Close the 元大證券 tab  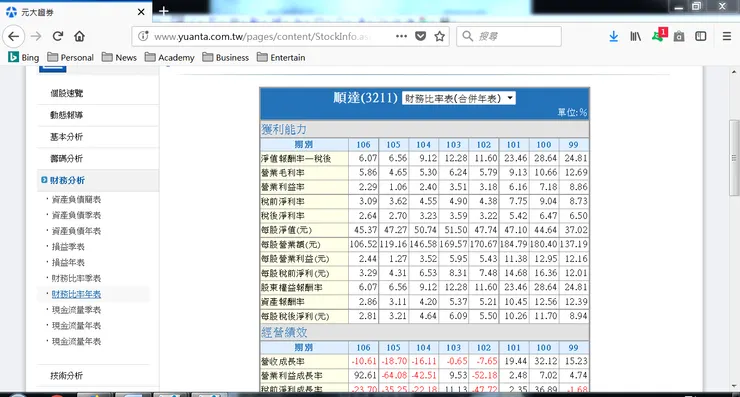141,12
